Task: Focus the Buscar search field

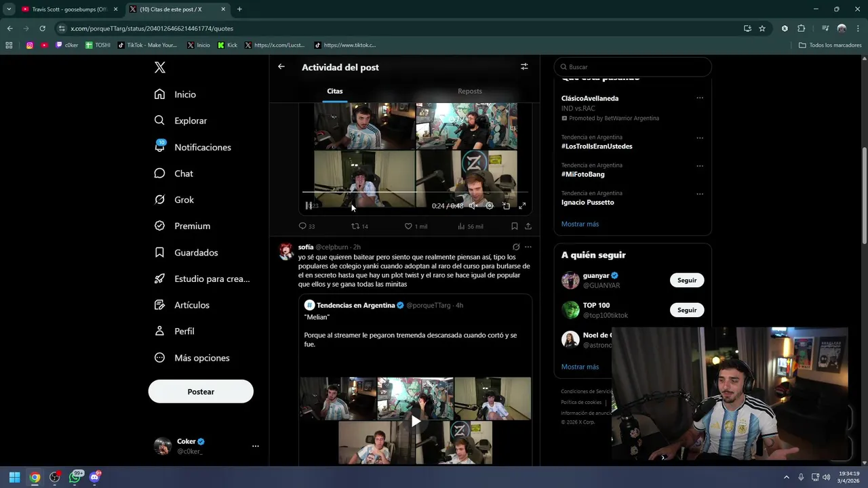Action: click(633, 67)
